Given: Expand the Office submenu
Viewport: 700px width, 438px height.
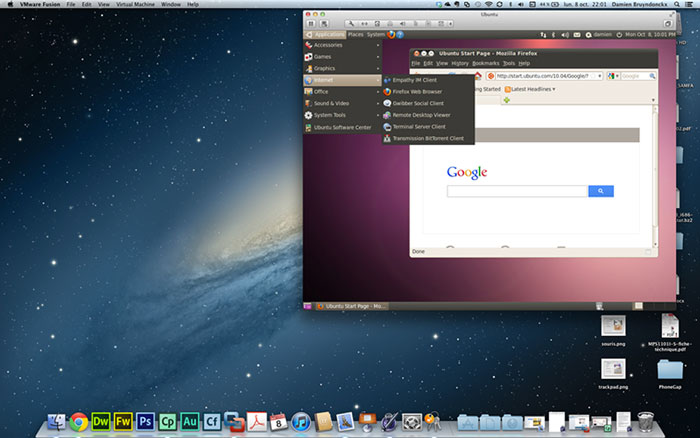Looking at the screenshot, I should coord(342,92).
